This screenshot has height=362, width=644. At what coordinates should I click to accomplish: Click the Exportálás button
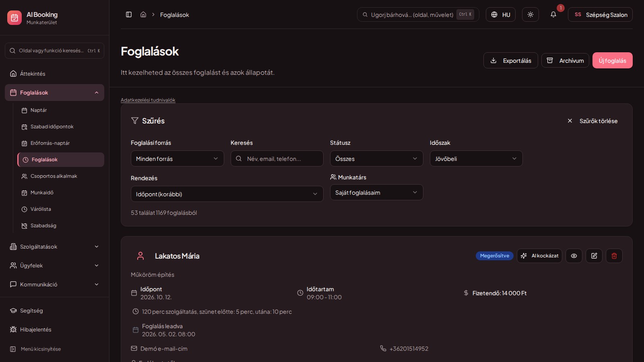510,60
